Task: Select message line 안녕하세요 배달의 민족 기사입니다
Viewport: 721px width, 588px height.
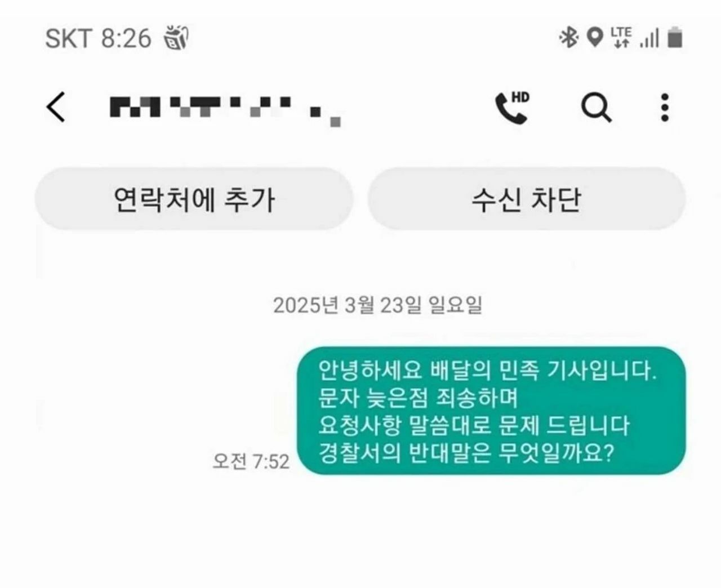Action: 487,371
